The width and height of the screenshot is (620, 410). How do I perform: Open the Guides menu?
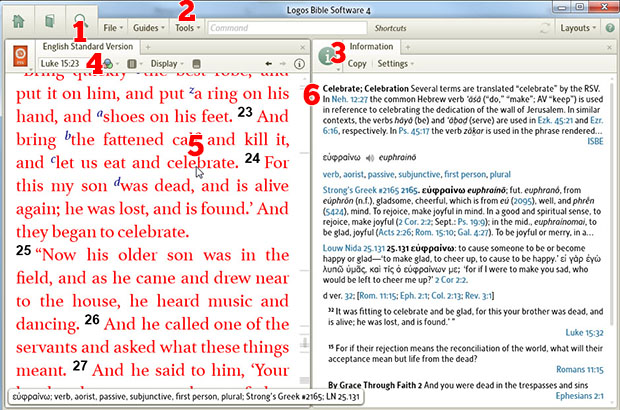(x=149, y=28)
